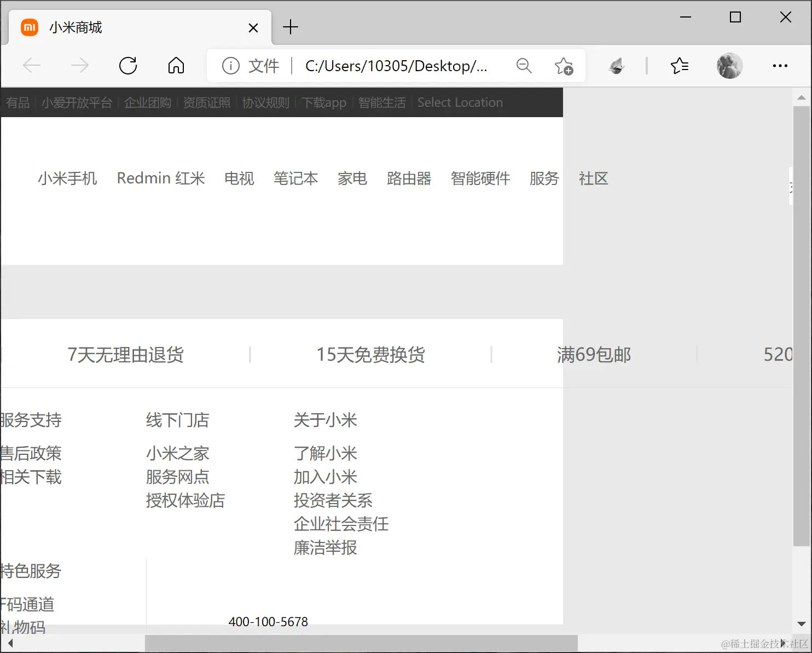Click the forward navigation arrow

pos(80,66)
